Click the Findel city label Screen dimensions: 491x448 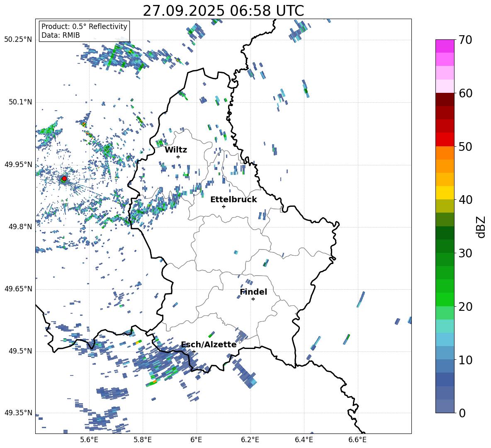tap(253, 292)
